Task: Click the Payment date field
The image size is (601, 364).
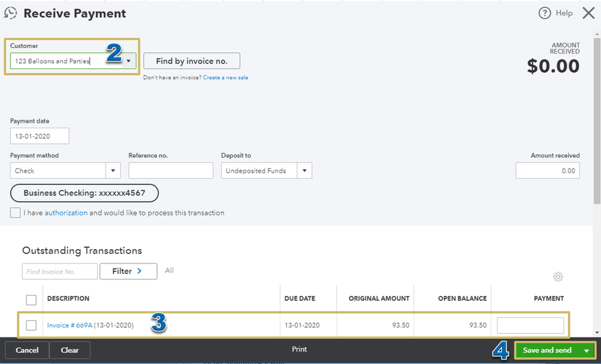Action: pos(40,136)
